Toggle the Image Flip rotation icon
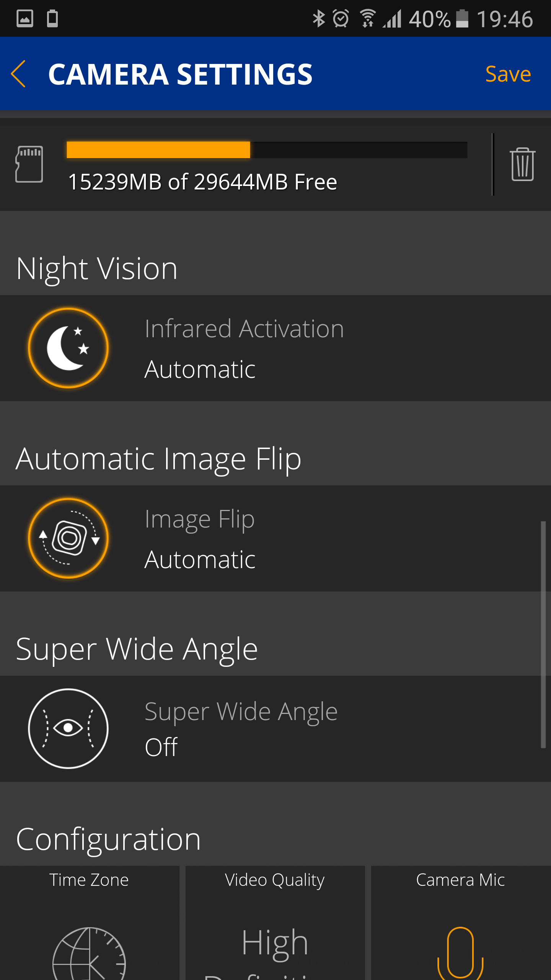The width and height of the screenshot is (551, 980). coord(68,538)
